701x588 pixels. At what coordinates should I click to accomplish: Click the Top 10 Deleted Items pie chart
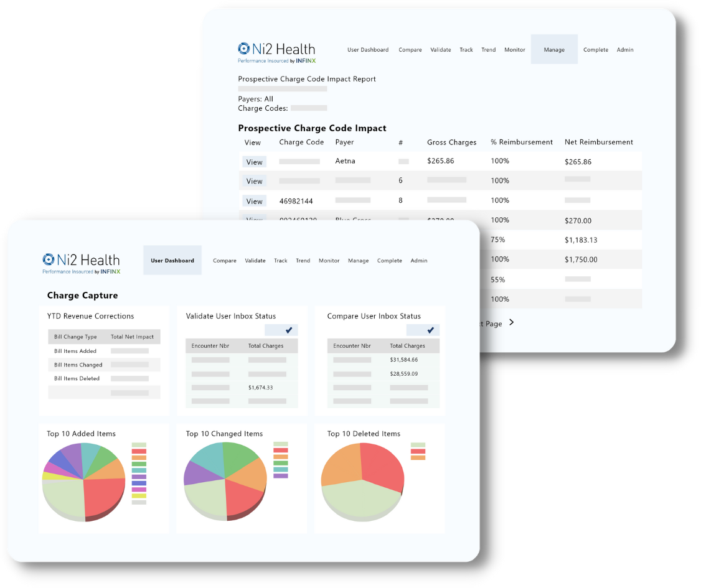point(362,482)
